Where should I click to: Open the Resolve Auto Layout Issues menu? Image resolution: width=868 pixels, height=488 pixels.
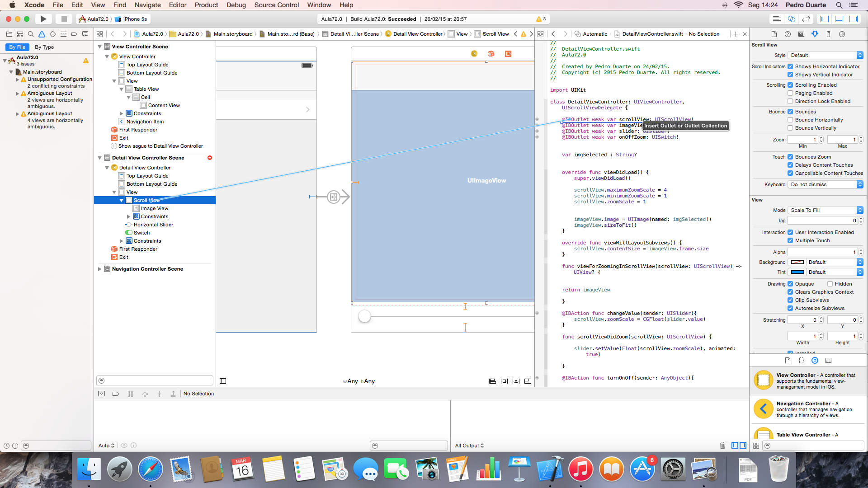pyautogui.click(x=516, y=381)
